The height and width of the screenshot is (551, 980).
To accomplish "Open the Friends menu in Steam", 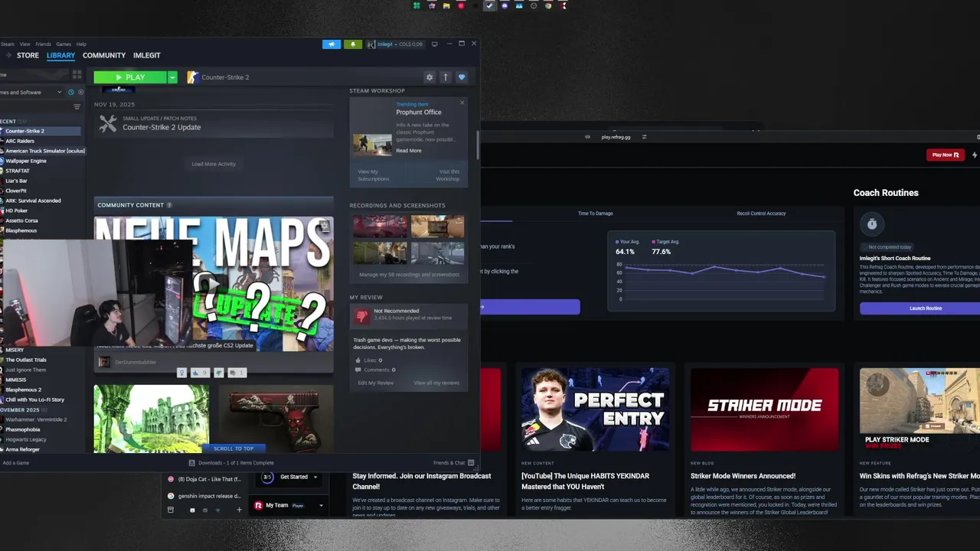I will click(43, 44).
